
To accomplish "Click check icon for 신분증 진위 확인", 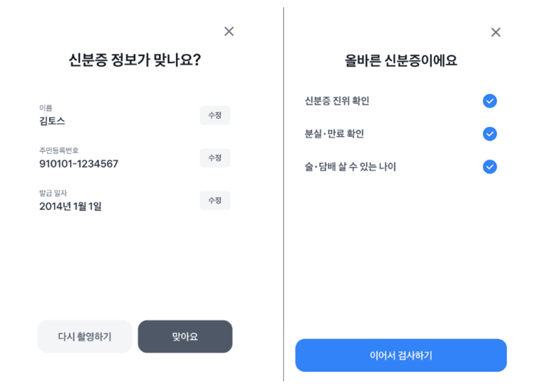I will tap(490, 101).
